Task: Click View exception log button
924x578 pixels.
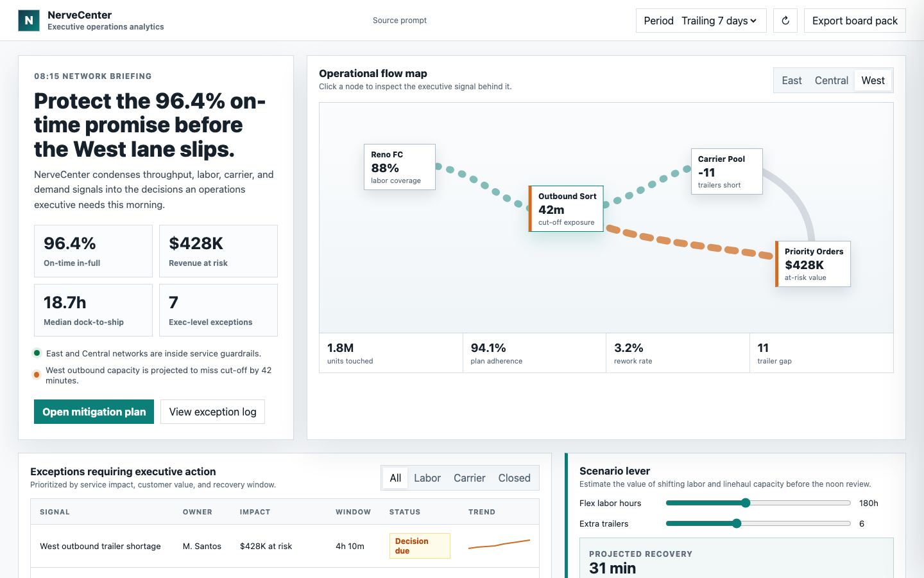Action: point(212,412)
